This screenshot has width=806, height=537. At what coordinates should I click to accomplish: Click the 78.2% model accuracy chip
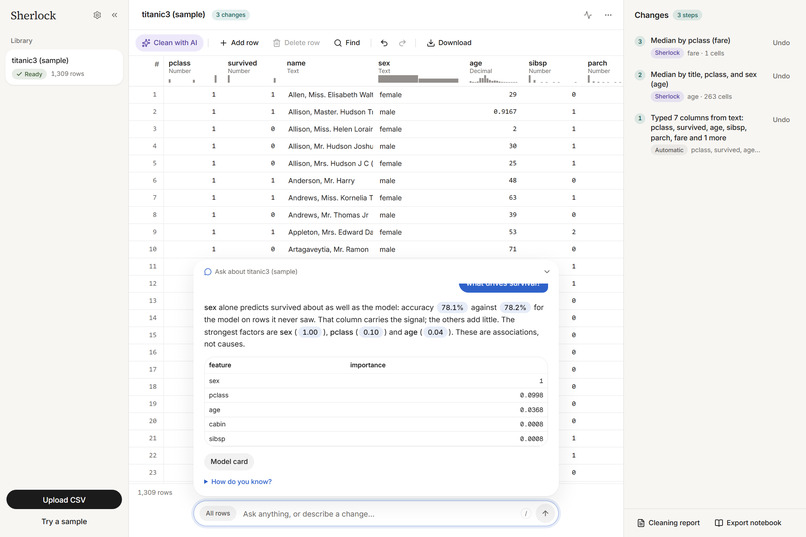pos(515,307)
